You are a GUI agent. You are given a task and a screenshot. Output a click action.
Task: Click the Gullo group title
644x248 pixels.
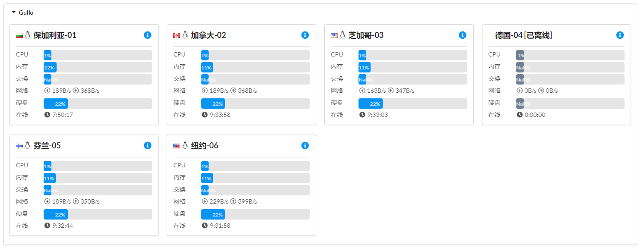(26, 13)
